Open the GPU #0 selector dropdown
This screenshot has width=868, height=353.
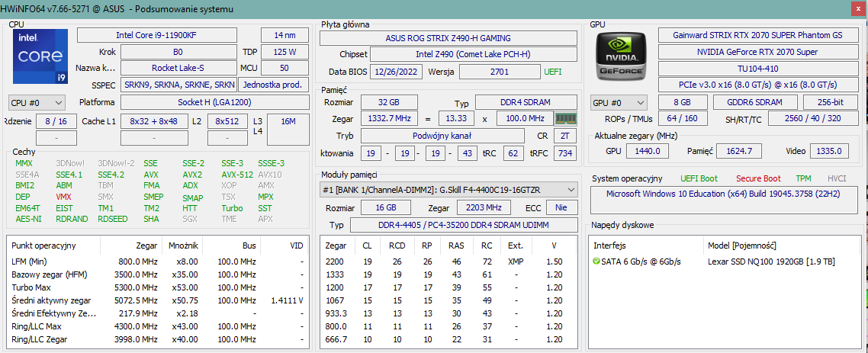[619, 102]
